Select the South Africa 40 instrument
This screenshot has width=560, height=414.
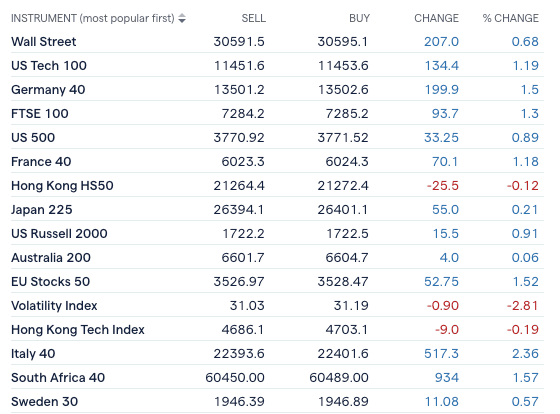coord(58,378)
